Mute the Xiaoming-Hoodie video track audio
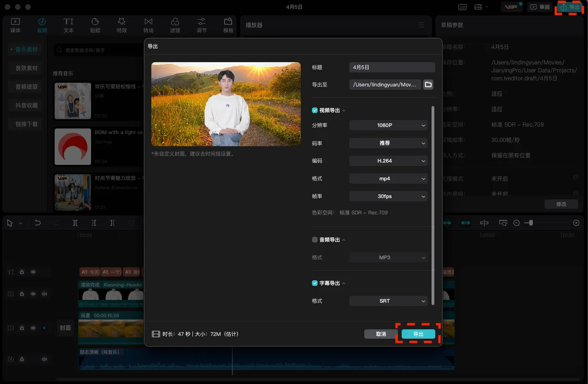 44,294
